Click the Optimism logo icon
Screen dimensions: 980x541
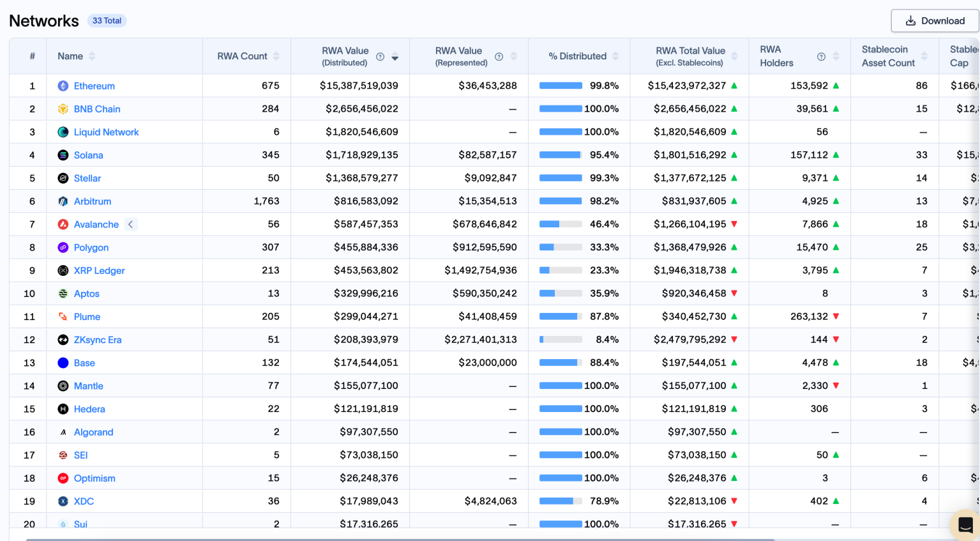click(64, 478)
